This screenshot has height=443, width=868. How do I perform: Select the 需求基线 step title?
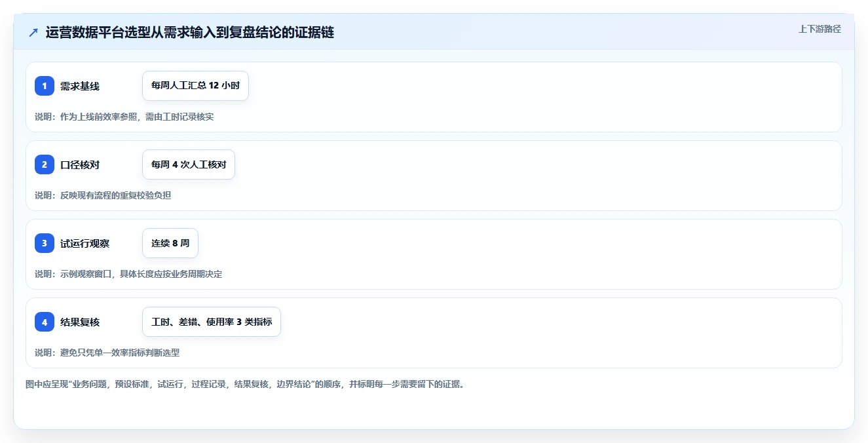click(x=80, y=86)
